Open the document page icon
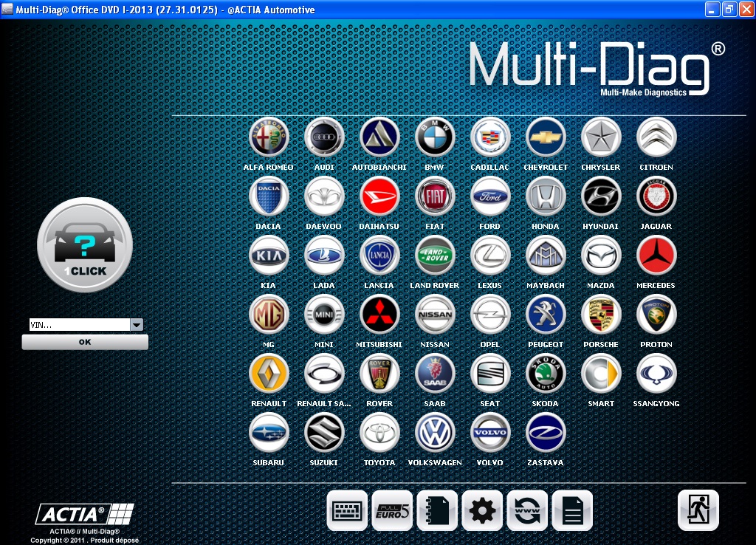Screen dimensions: 756x545 click(572, 510)
